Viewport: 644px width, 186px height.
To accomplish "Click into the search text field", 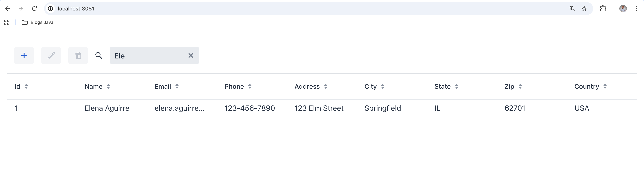I will (x=149, y=55).
